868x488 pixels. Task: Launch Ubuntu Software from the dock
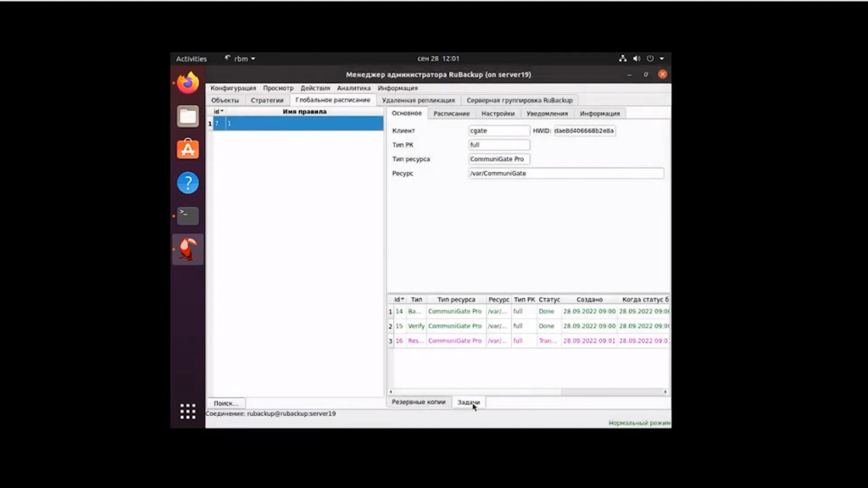coord(187,149)
